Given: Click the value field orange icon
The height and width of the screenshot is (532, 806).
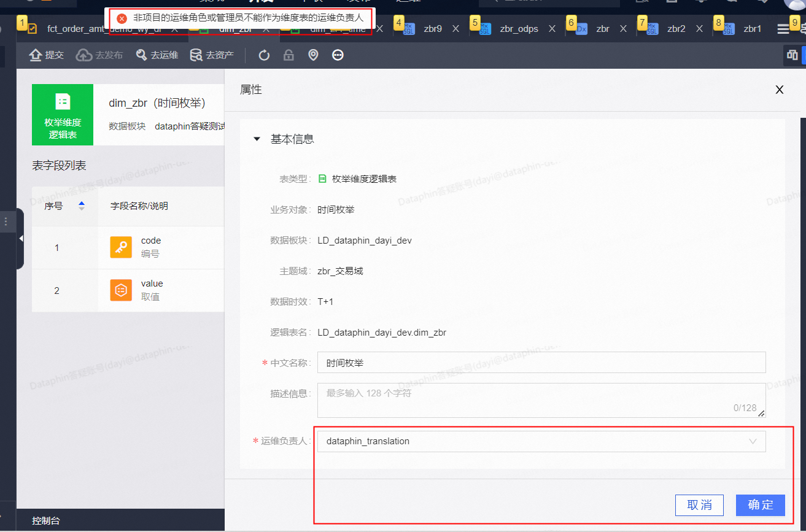Looking at the screenshot, I should point(121,290).
